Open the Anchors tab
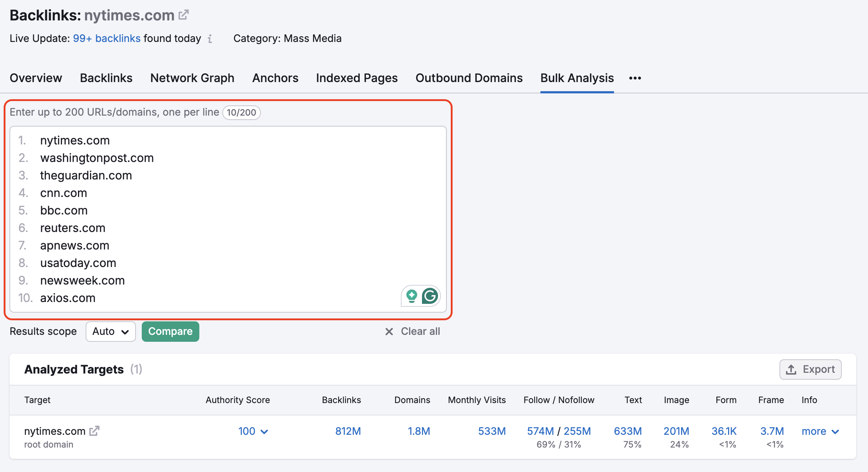 pos(275,78)
